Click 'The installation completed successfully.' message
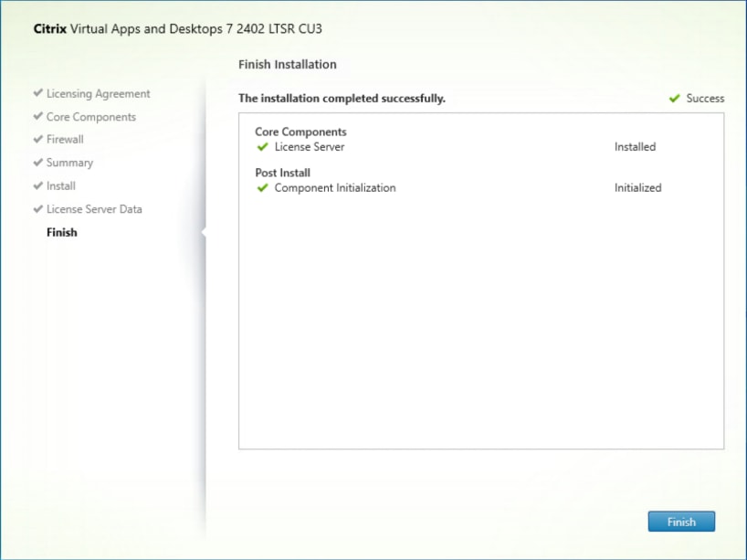The width and height of the screenshot is (747, 560). pyautogui.click(x=342, y=99)
